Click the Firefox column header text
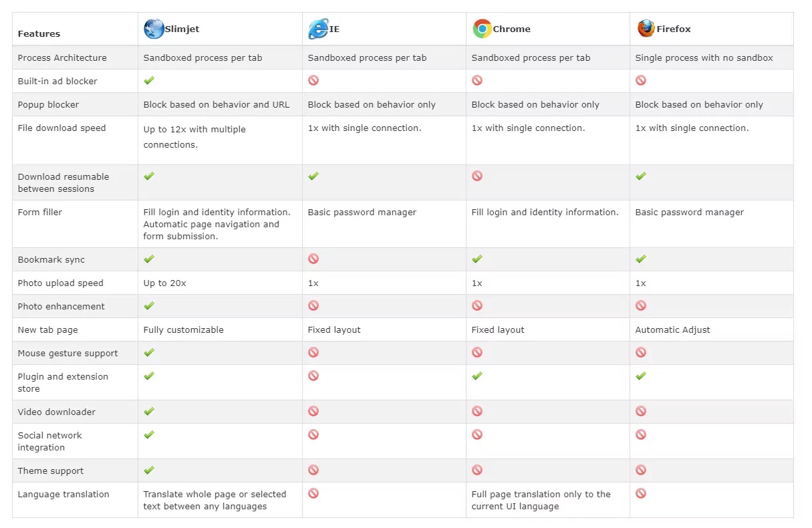The width and height of the screenshot is (812, 528). [x=674, y=29]
